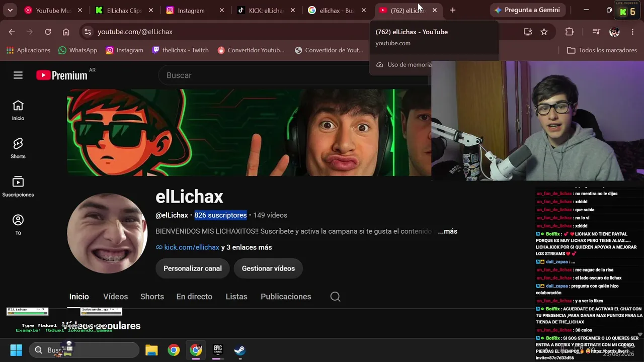The height and width of the screenshot is (362, 644).
Task: Click the Personalizar canal button
Action: click(193, 268)
